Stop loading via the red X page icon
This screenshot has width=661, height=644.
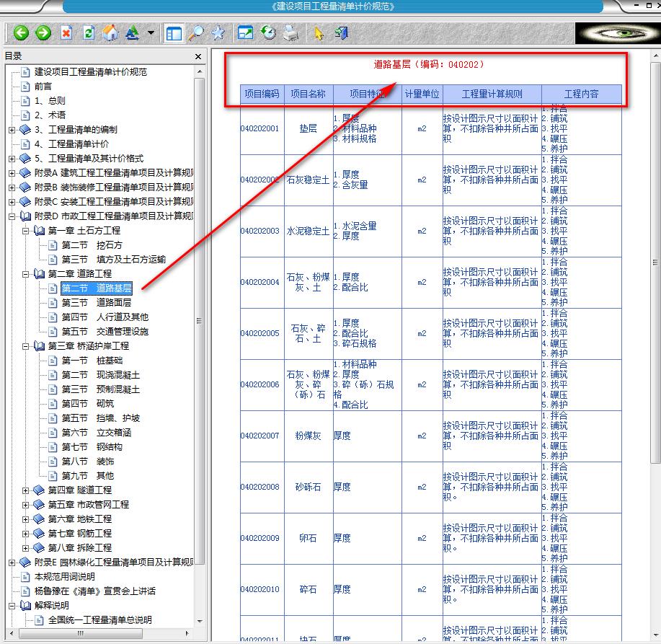coord(66,33)
